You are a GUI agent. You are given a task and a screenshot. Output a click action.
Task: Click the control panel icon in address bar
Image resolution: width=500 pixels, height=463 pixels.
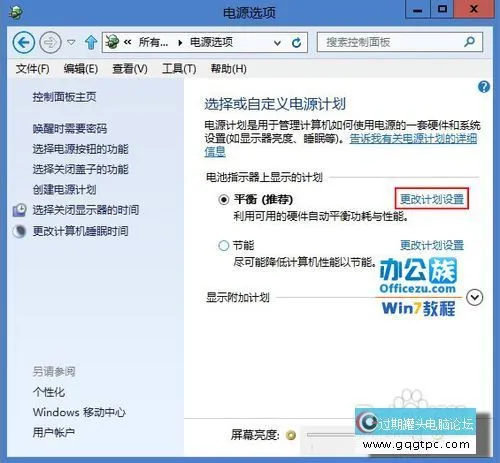point(112,42)
